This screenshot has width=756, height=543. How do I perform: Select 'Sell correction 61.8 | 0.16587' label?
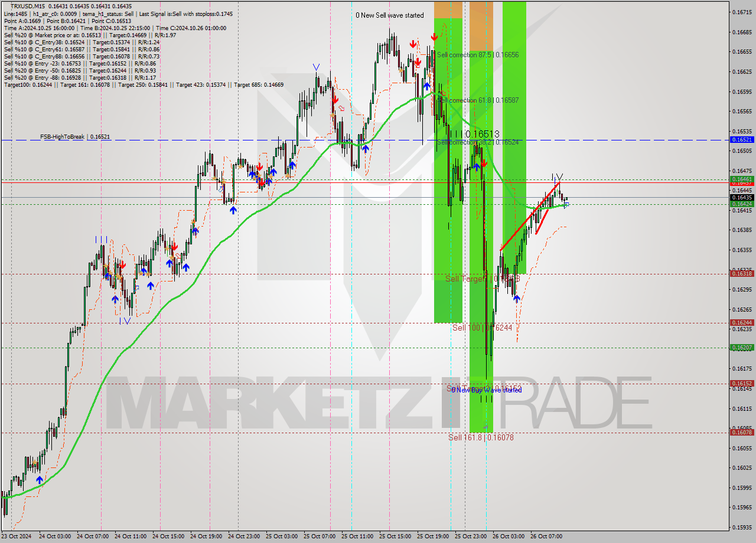(x=478, y=100)
